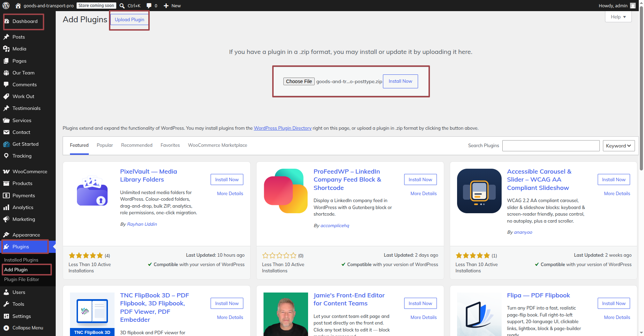Viewport: 644px width, 336px height.
Task: Install the TNC FlipBook 3D plugin
Action: pos(227,303)
